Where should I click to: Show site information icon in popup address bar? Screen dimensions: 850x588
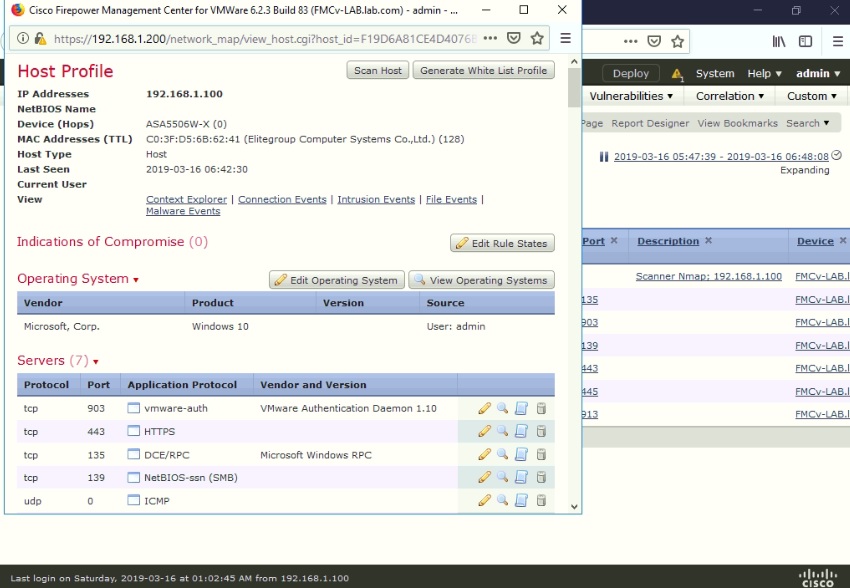[x=23, y=38]
